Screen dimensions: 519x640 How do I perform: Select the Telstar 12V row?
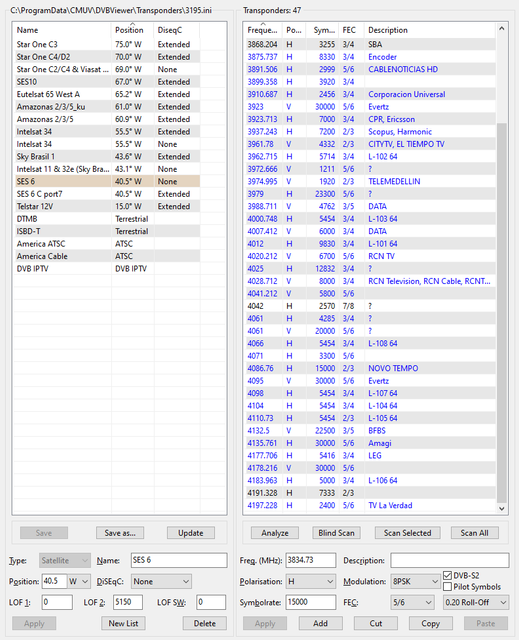point(107,206)
